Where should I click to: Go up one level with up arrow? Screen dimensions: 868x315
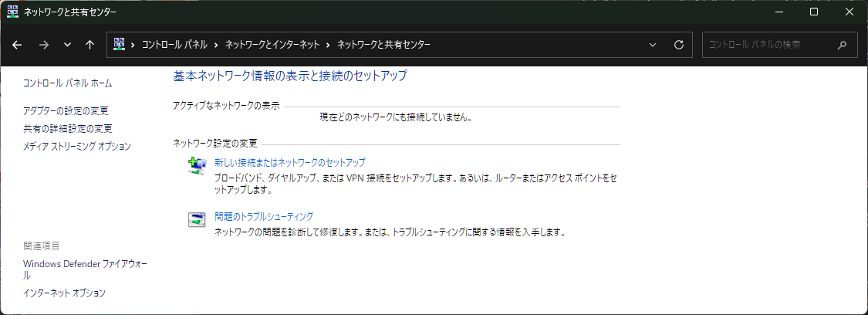click(x=90, y=45)
